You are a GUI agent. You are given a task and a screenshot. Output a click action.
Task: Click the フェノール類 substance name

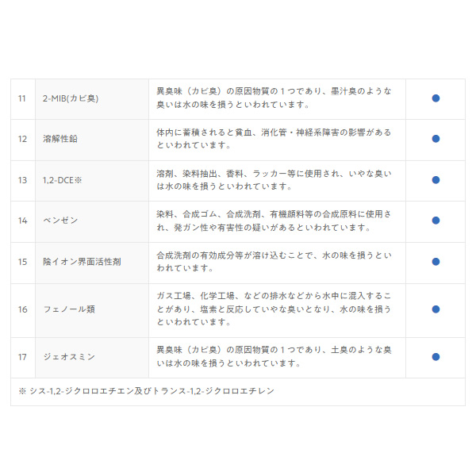point(68,309)
